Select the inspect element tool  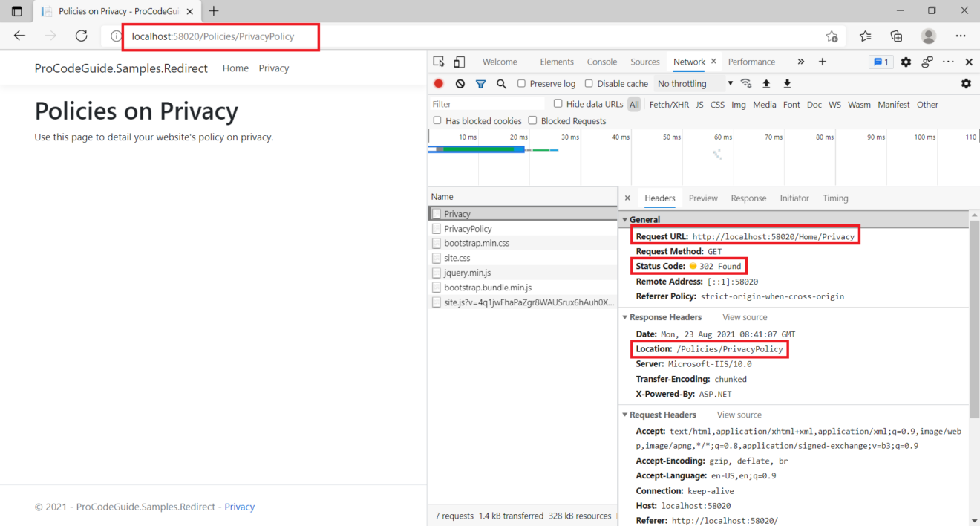(x=438, y=62)
